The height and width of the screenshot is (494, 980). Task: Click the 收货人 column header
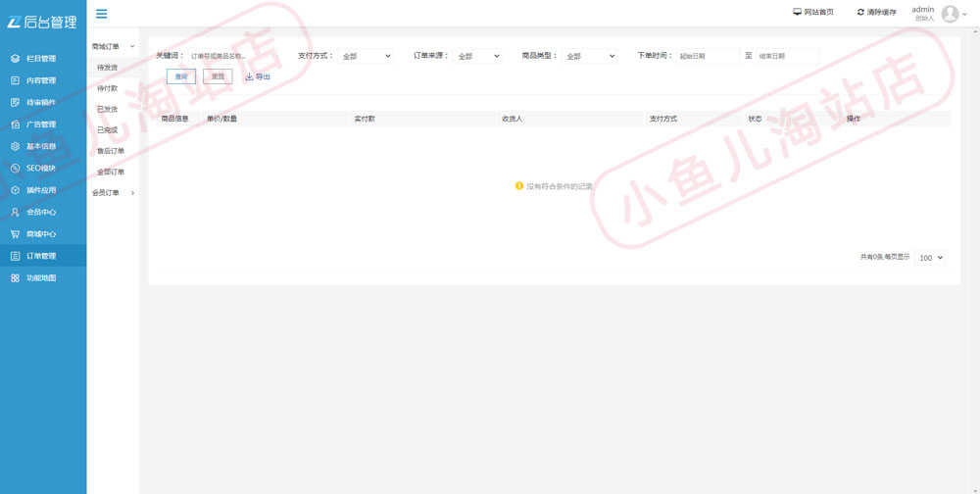click(x=512, y=119)
